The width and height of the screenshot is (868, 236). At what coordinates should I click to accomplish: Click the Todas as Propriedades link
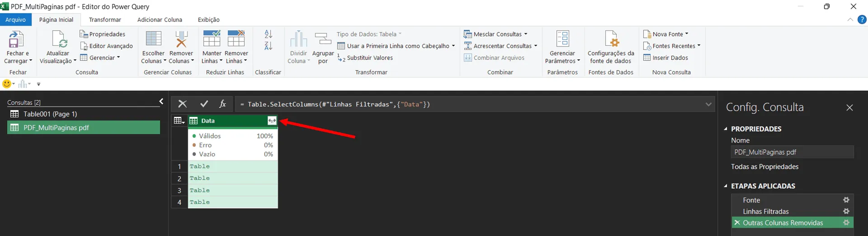pyautogui.click(x=764, y=167)
